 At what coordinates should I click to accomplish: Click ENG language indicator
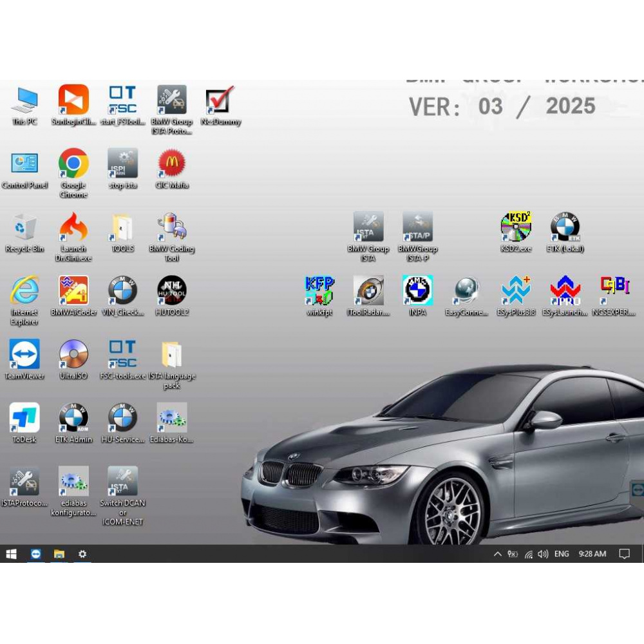[562, 554]
